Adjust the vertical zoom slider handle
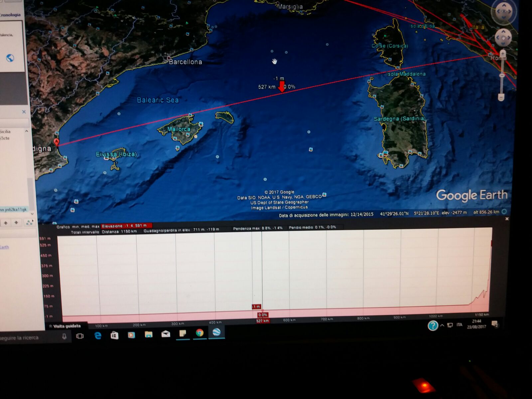 pyautogui.click(x=502, y=75)
